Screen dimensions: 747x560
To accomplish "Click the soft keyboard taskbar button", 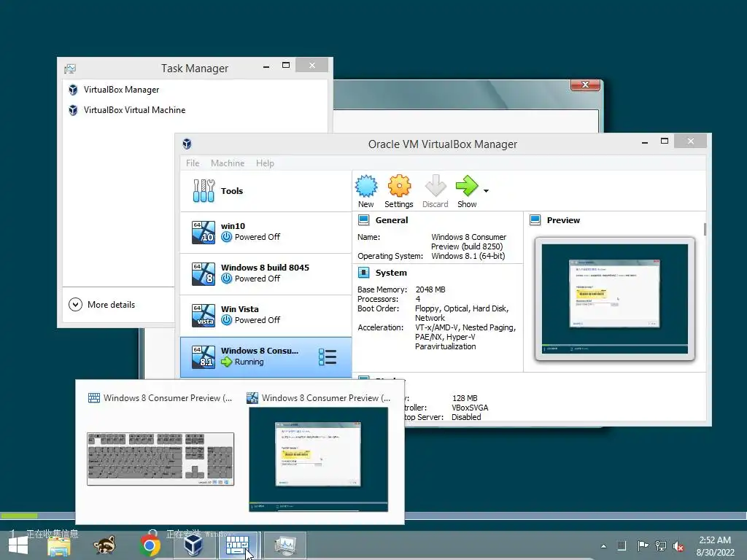I will point(238,545).
